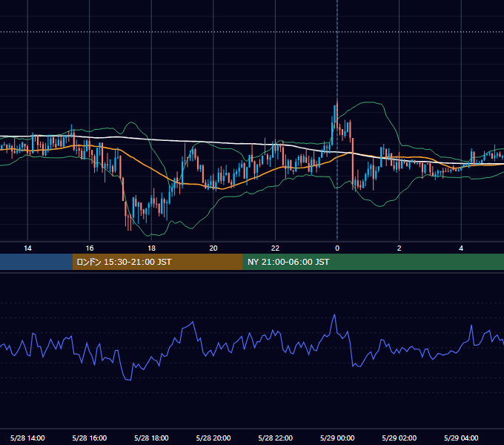Click the oscillator peak near 5/29 00:00
The width and height of the screenshot is (504, 445).
coord(334,315)
